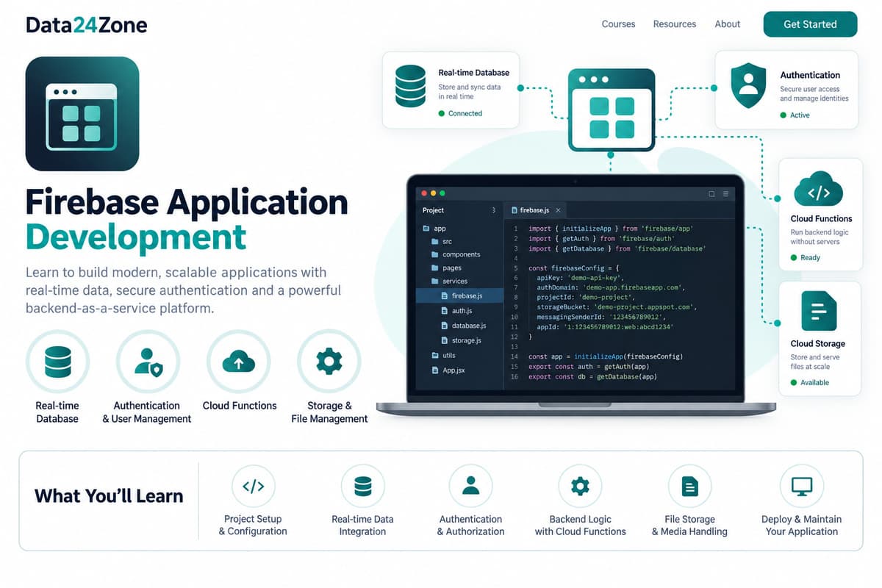882x588 pixels.
Task: Open auth.js in the file tree
Action: (456, 311)
